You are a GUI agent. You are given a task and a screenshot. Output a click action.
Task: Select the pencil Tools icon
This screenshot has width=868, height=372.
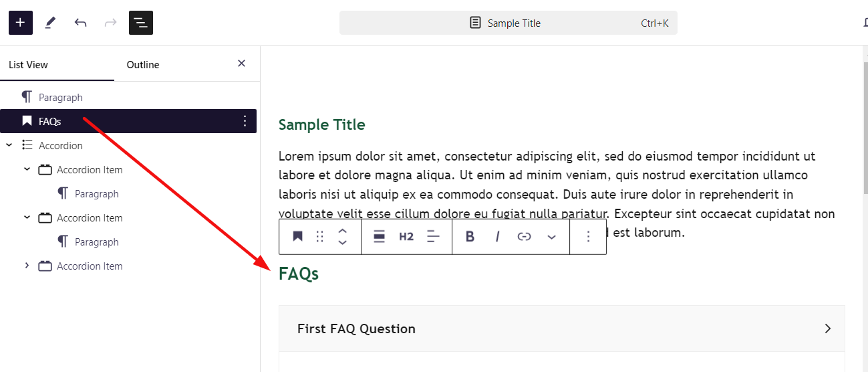50,23
